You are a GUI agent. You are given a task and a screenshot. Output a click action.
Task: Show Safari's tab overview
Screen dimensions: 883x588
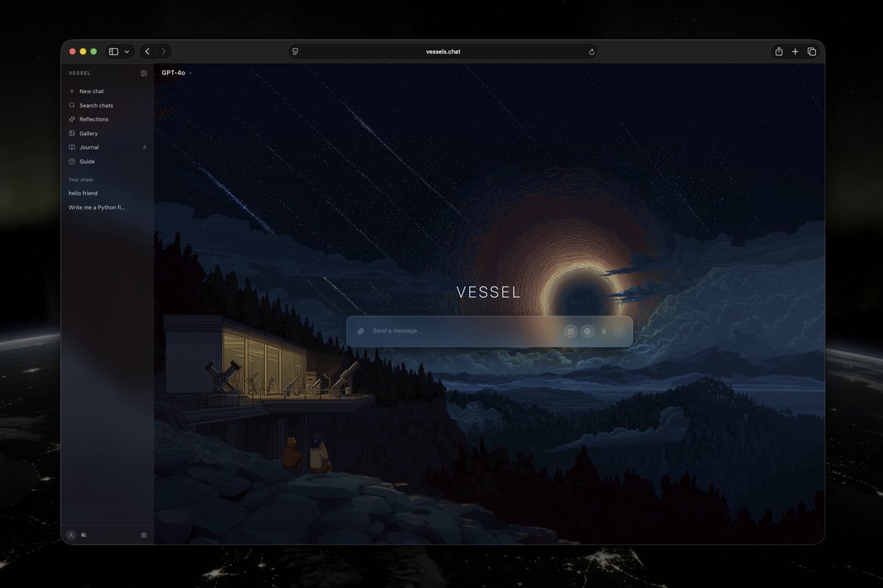[812, 52]
